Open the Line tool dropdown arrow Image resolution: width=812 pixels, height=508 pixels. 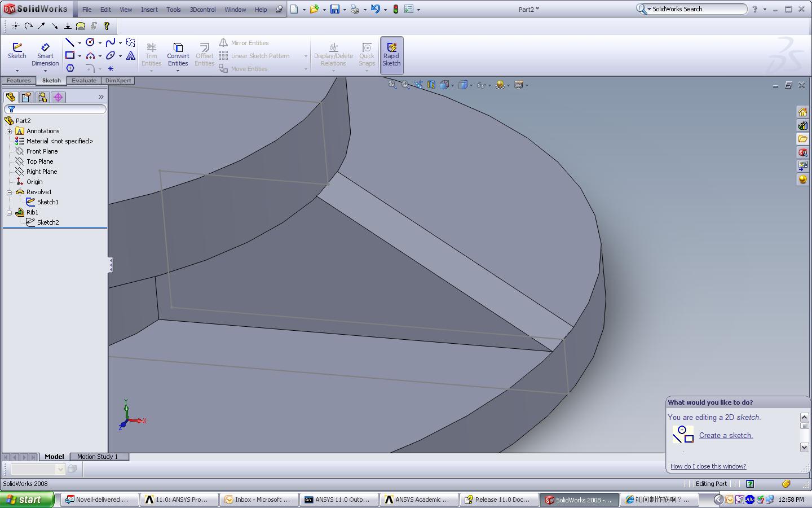80,43
